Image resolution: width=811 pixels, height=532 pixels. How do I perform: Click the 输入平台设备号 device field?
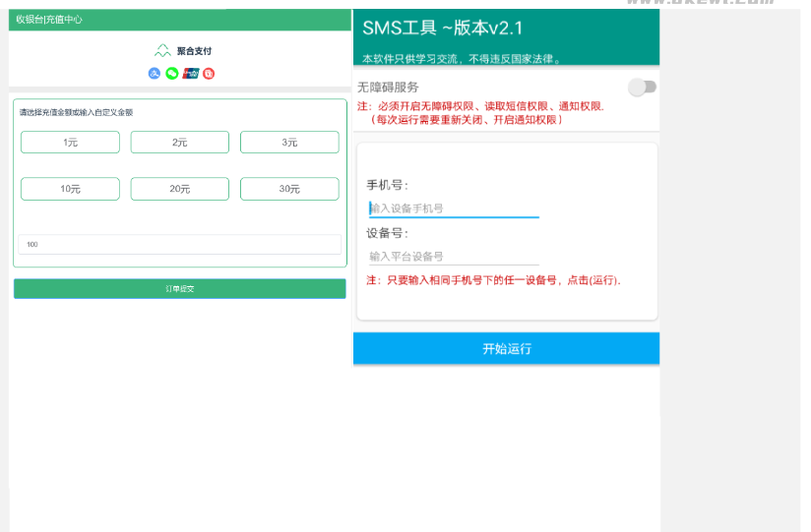pyautogui.click(x=454, y=257)
